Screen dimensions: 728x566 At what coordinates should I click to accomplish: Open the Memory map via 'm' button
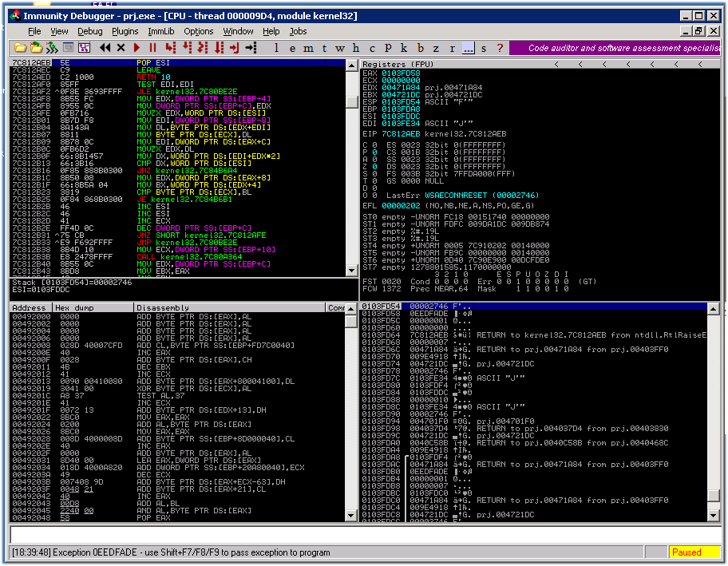(x=308, y=48)
